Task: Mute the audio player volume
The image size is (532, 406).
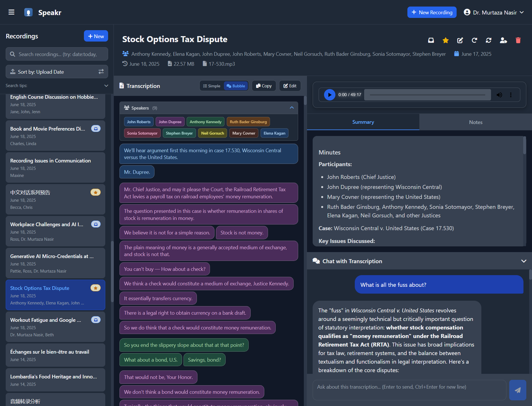Action: click(499, 95)
